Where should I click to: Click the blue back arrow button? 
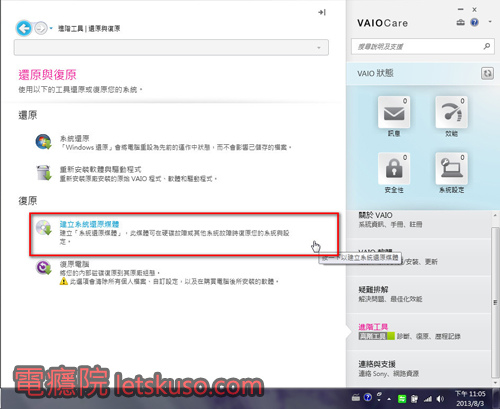point(24,28)
